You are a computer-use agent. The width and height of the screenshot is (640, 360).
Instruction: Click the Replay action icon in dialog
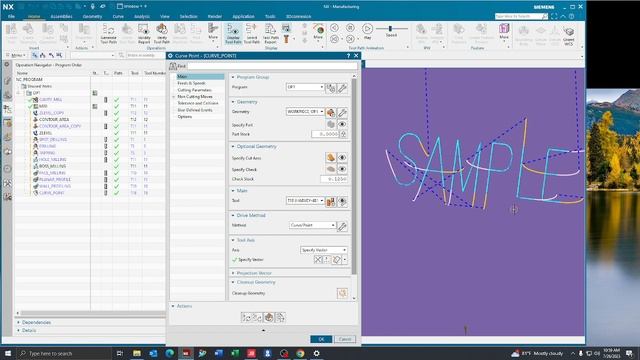(x=258, y=317)
